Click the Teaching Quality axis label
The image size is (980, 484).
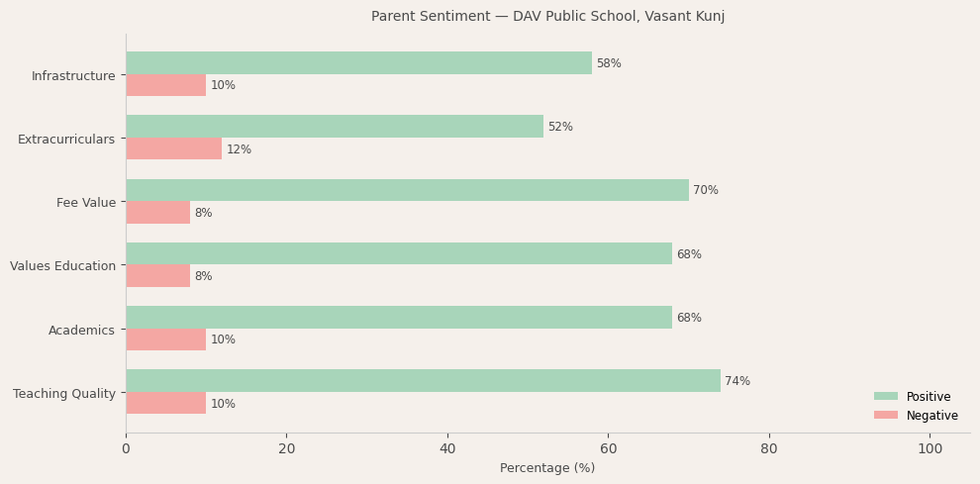64,394
